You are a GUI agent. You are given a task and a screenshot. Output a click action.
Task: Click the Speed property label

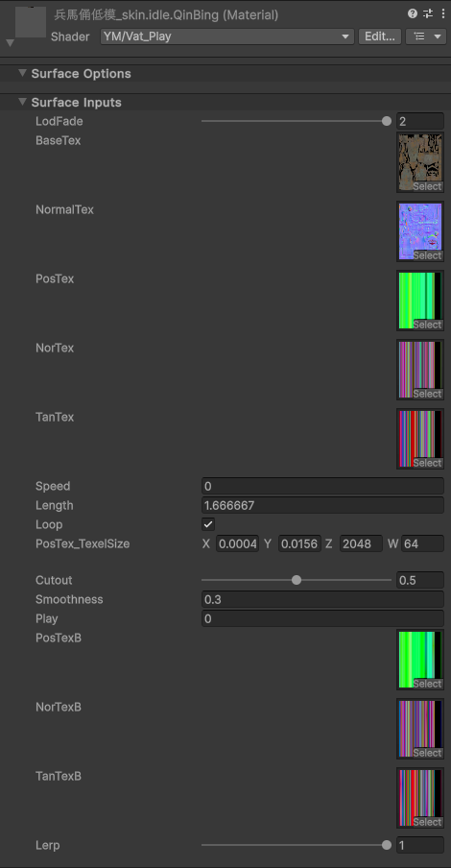pyautogui.click(x=53, y=486)
